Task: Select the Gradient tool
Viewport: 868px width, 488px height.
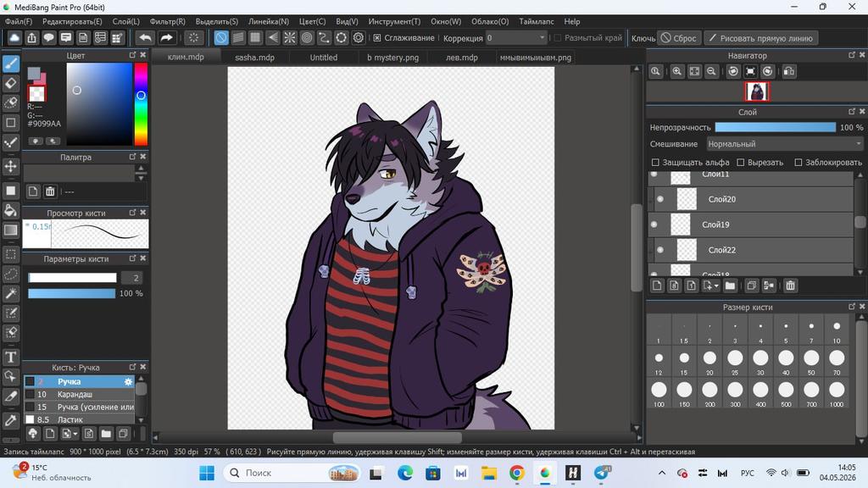Action: (x=10, y=230)
